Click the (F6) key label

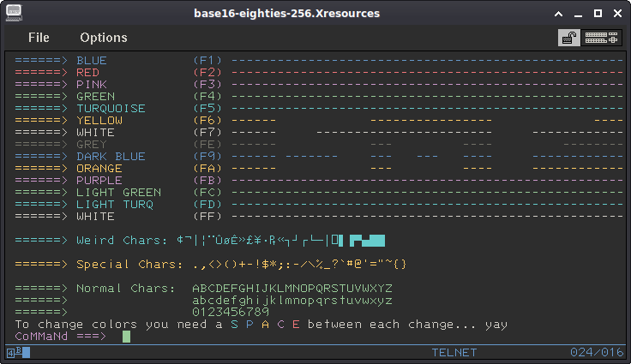tap(207, 120)
